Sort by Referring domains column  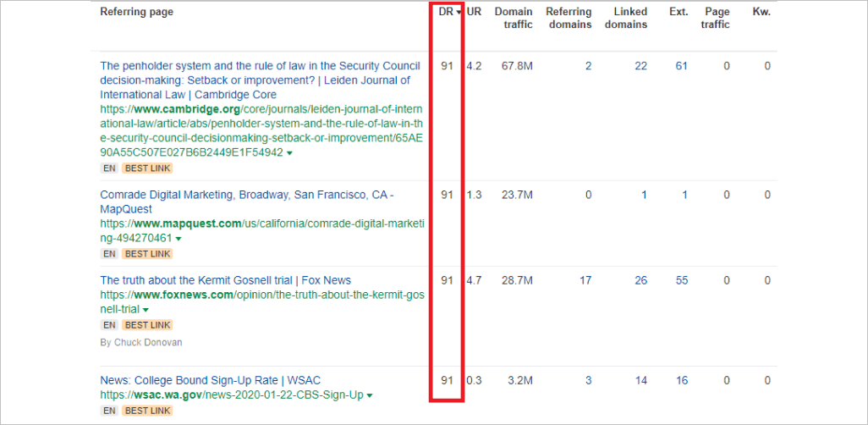click(x=569, y=19)
